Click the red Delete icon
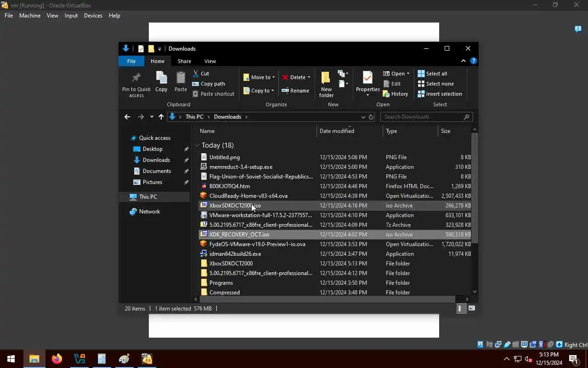Viewport: 588px width, 368px height. coord(285,77)
